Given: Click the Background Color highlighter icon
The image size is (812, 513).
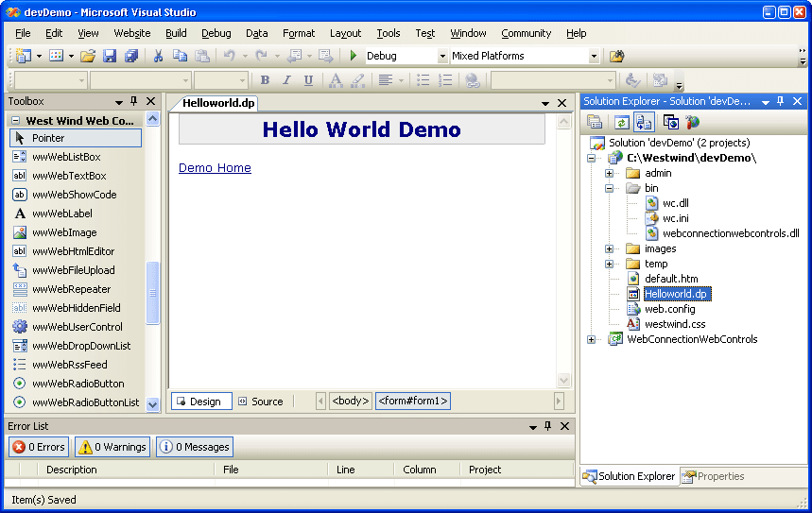Looking at the screenshot, I should (x=358, y=80).
